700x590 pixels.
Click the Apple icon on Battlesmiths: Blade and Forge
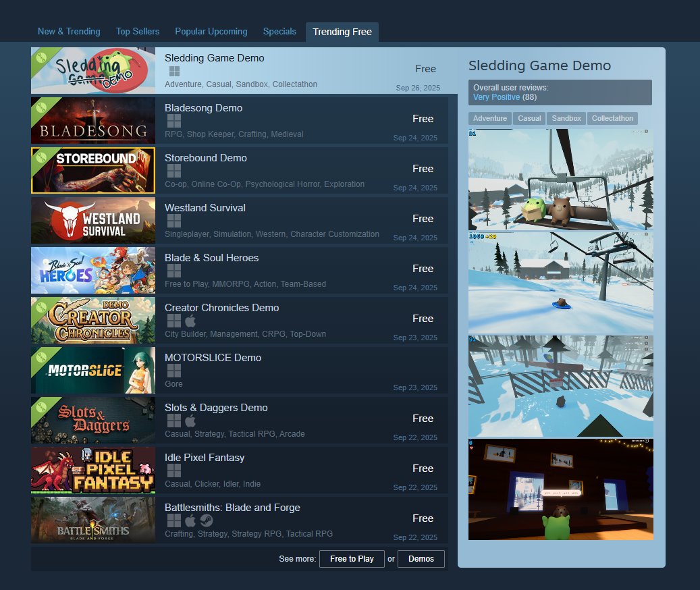click(x=190, y=520)
